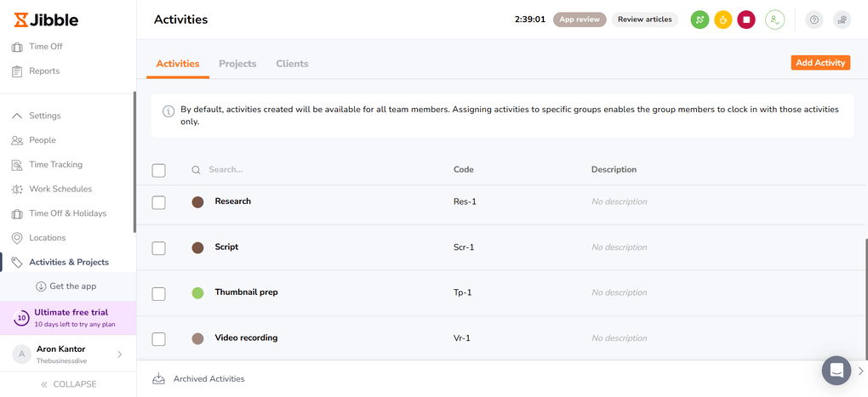Open the Ultimate free trial banner

(x=68, y=318)
